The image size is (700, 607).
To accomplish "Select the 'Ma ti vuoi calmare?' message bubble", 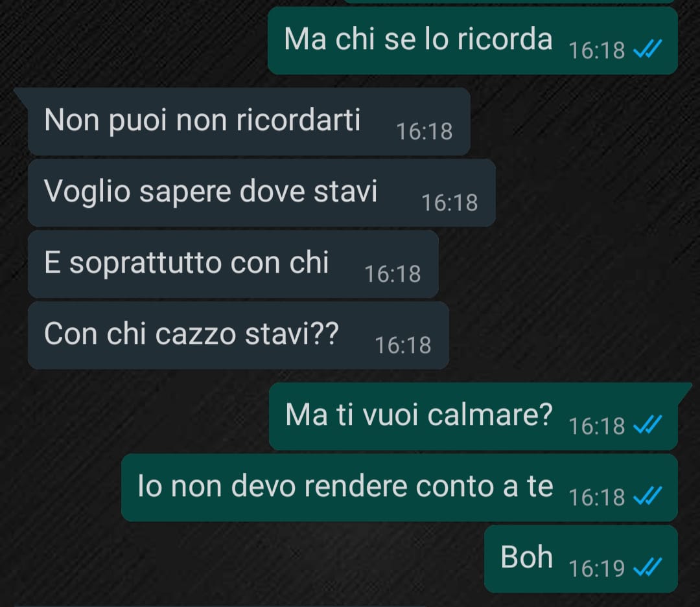I will tap(473, 416).
